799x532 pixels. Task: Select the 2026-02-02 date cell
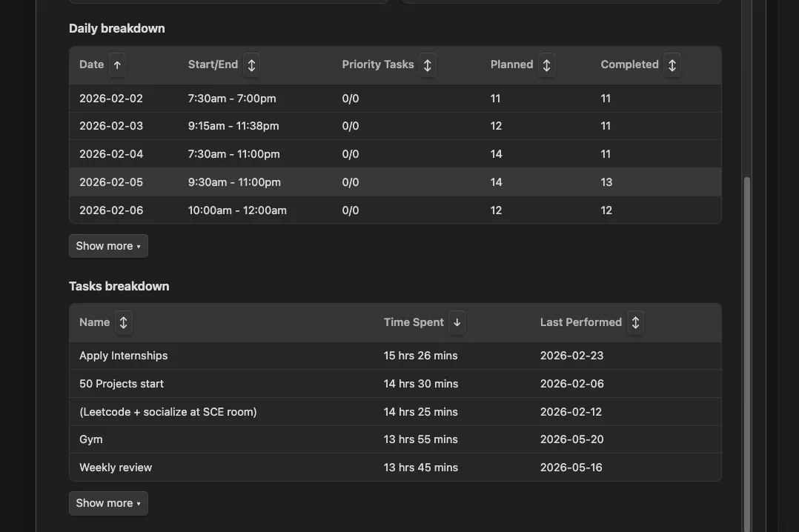coord(111,99)
